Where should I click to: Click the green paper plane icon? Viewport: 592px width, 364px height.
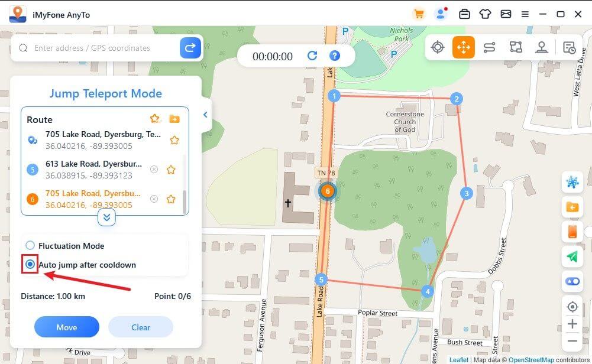572,256
